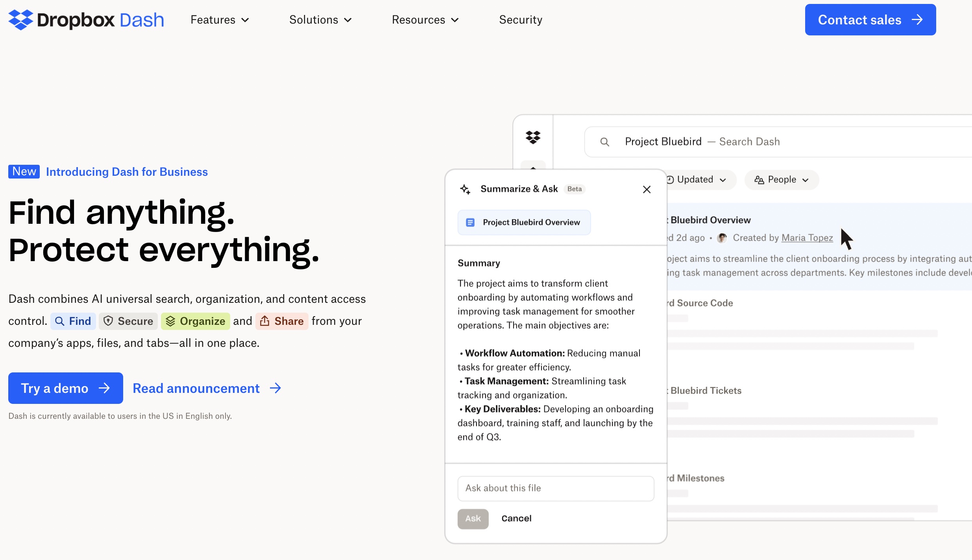Open the Source Code search result
The height and width of the screenshot is (560, 972).
(700, 303)
